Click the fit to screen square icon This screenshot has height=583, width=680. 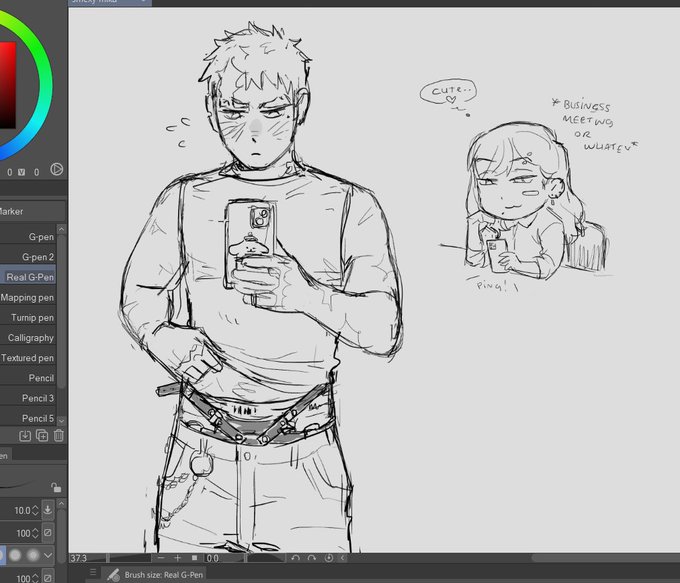click(x=194, y=558)
